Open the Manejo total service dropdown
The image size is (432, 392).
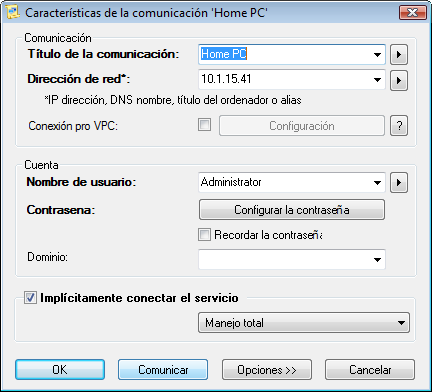point(304,323)
